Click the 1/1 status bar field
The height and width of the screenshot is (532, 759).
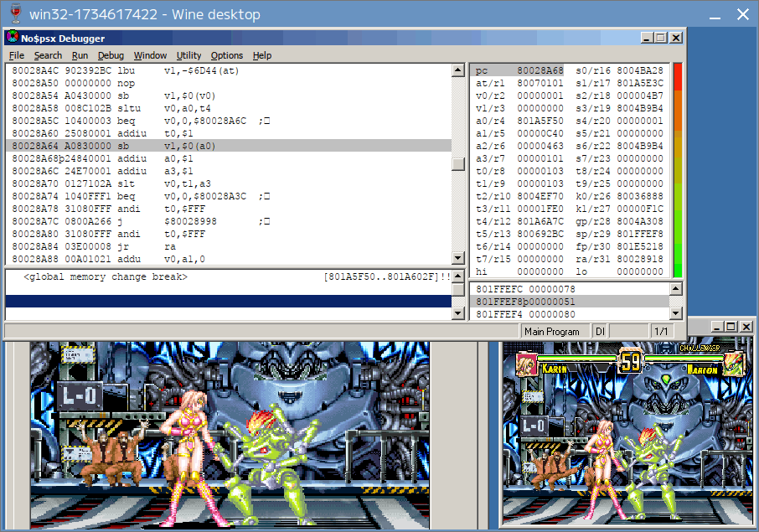pos(661,332)
